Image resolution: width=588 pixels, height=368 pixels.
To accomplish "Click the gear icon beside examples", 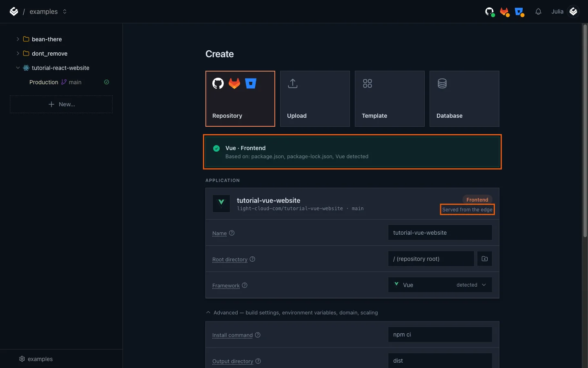I will (22, 359).
